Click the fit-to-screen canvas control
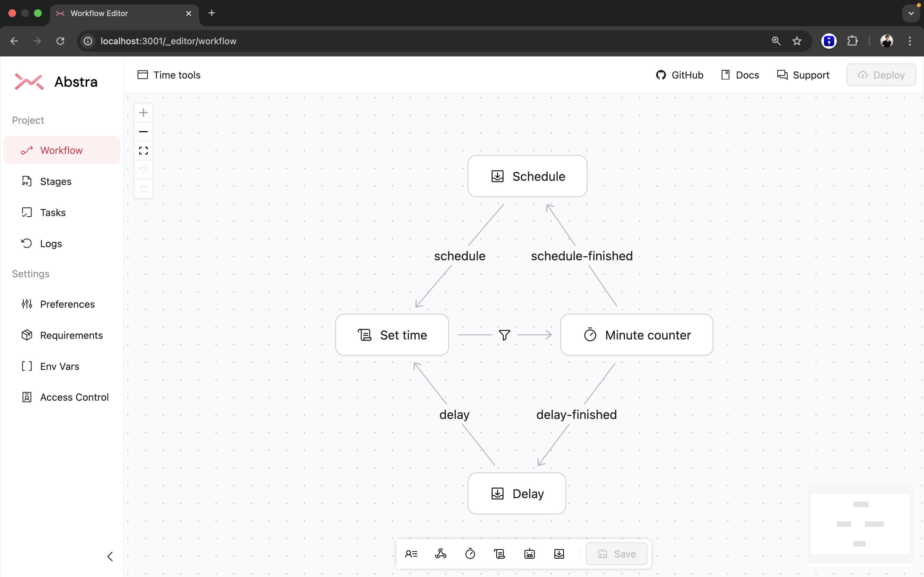Viewport: 924px width, 577px height. pos(143,151)
